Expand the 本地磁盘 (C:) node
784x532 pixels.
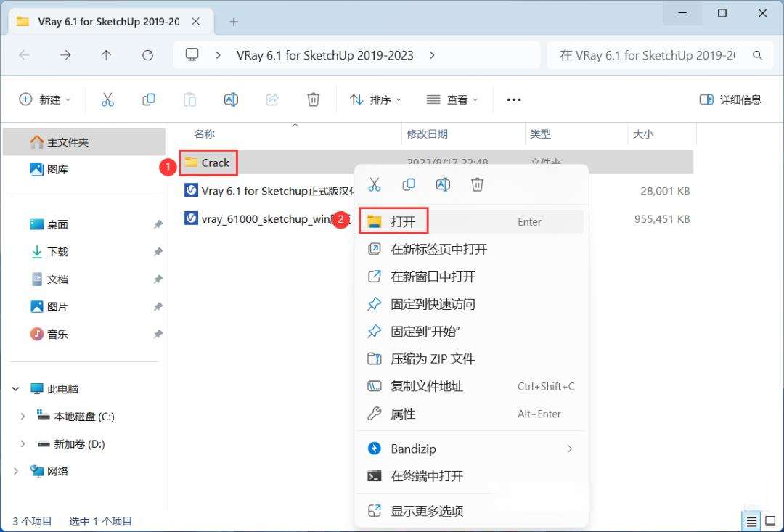(23, 417)
